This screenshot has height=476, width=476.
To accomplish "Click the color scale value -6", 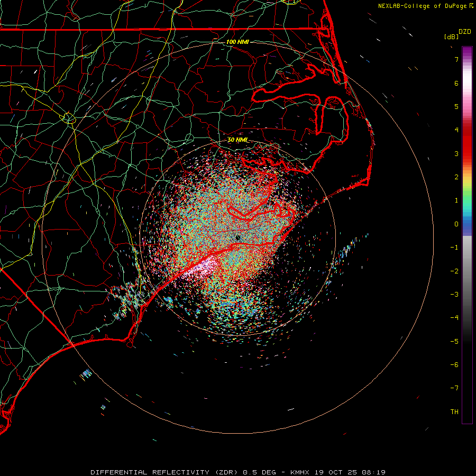I will click(x=454, y=365).
